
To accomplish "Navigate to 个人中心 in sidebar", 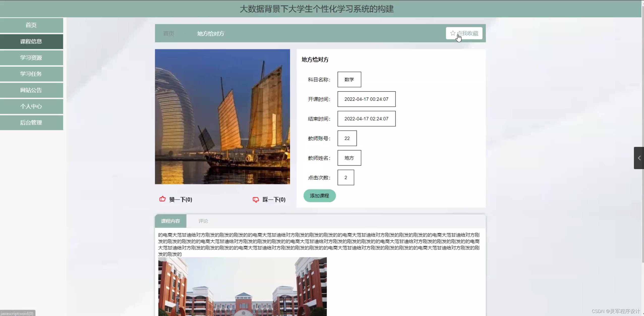I will pos(31,106).
